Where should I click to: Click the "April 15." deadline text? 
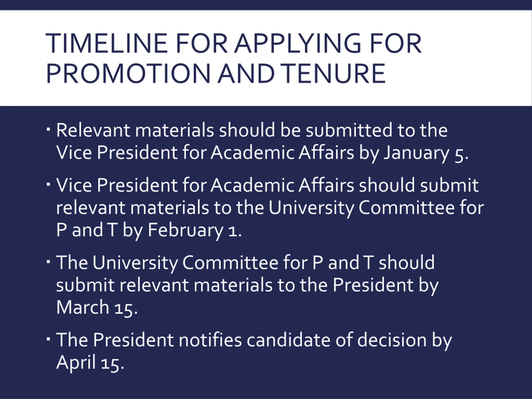[x=90, y=362]
